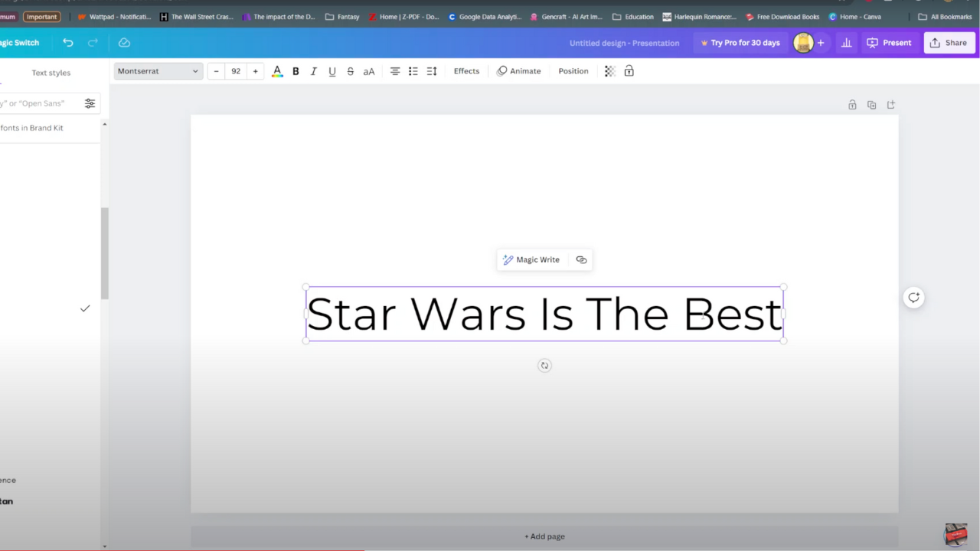Click the add comment icon right of canvas
The width and height of the screenshot is (980, 551).
coord(913,298)
